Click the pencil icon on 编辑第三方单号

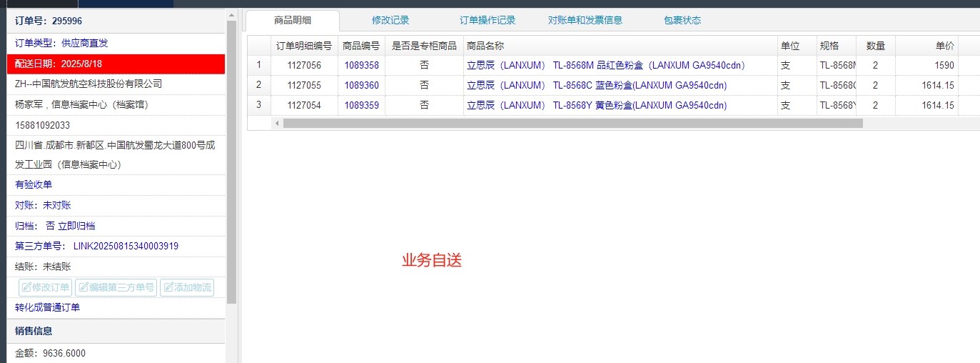[84, 288]
